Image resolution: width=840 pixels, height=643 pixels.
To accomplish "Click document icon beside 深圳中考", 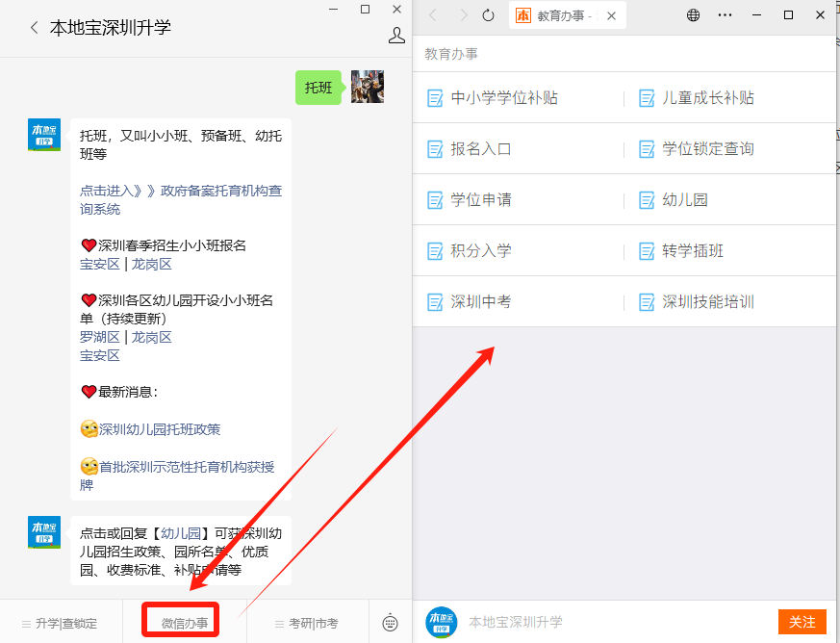I will (x=435, y=302).
